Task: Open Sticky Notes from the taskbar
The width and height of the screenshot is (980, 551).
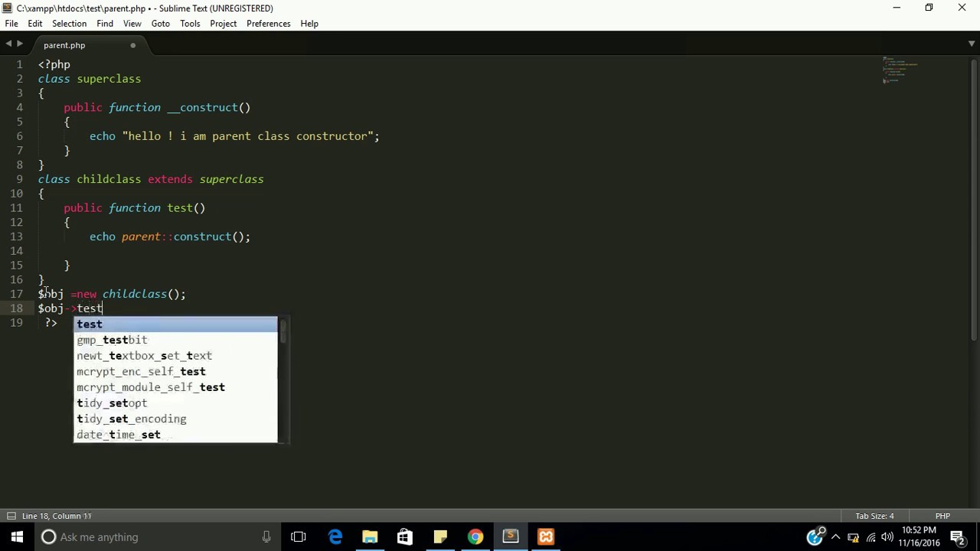Action: point(440,537)
